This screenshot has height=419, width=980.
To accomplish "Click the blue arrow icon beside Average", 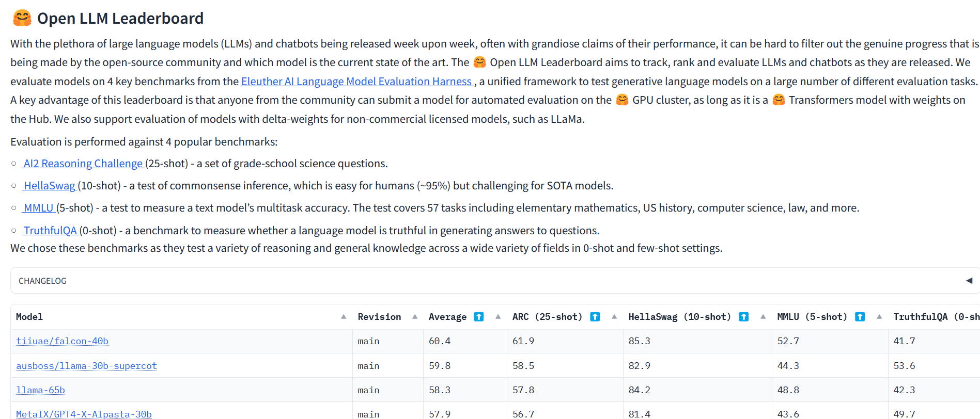I will pos(479,317).
